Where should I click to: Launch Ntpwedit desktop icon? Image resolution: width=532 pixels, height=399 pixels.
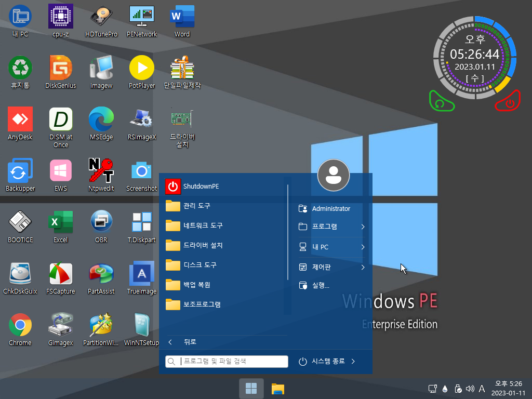click(x=101, y=175)
